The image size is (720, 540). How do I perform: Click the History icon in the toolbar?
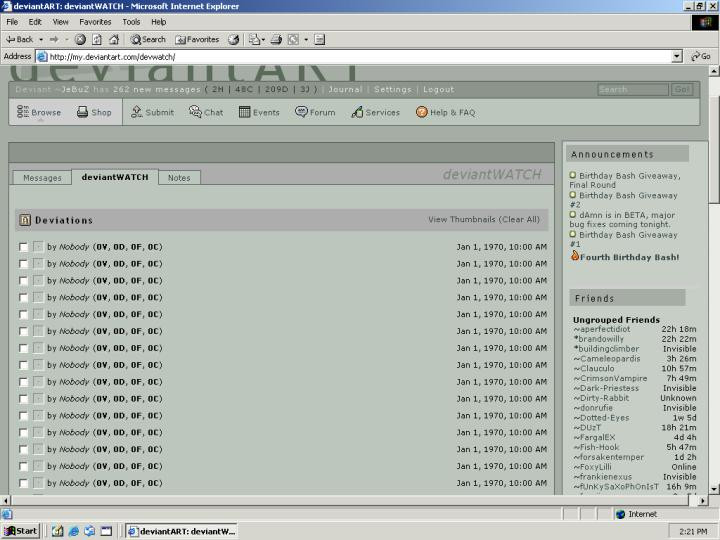pos(234,39)
